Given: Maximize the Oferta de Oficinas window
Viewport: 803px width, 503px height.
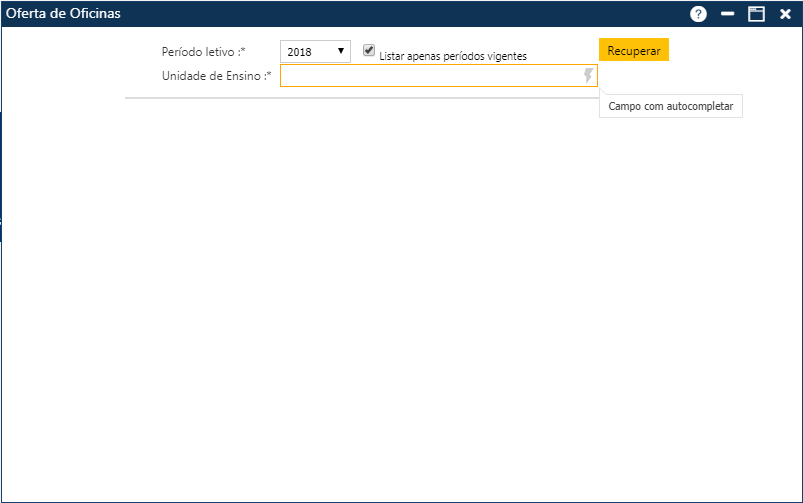Looking at the screenshot, I should [x=756, y=14].
